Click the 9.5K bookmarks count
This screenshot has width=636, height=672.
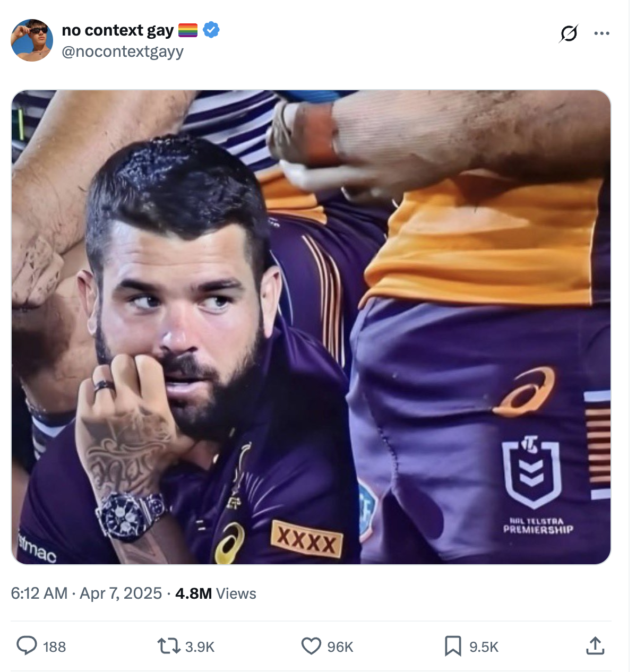pos(483,647)
